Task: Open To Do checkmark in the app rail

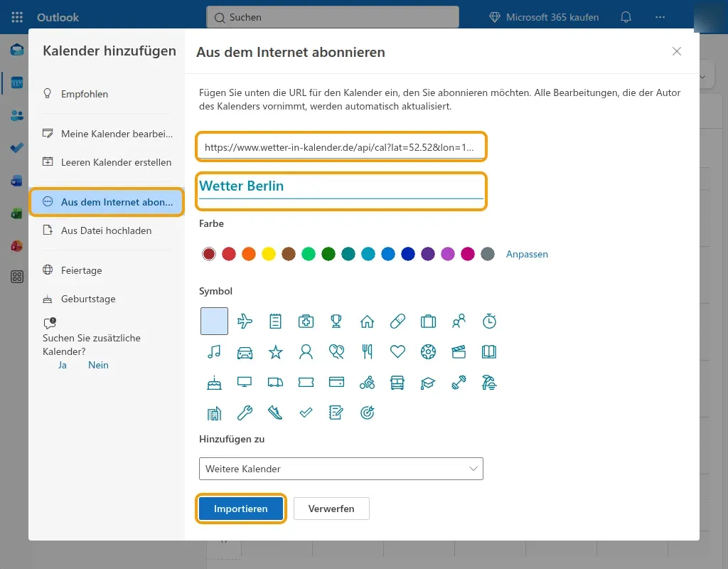Action: pos(17,148)
